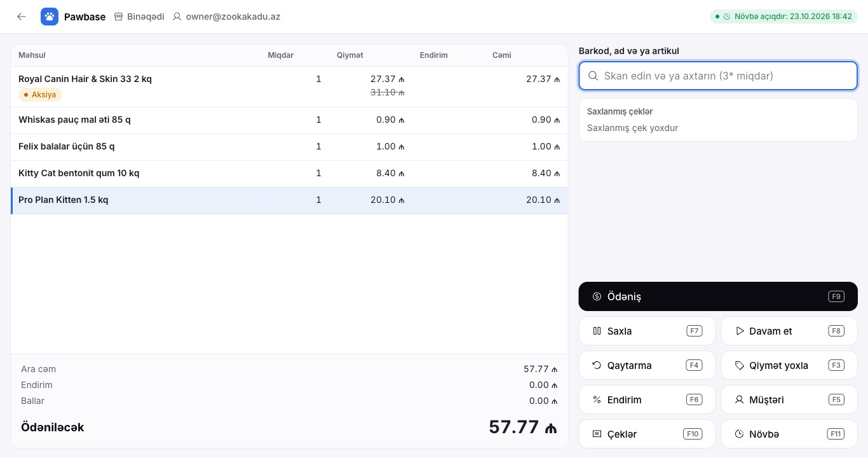Click the Miqdar column header
Screen dimensions: 868x458
pos(280,55)
